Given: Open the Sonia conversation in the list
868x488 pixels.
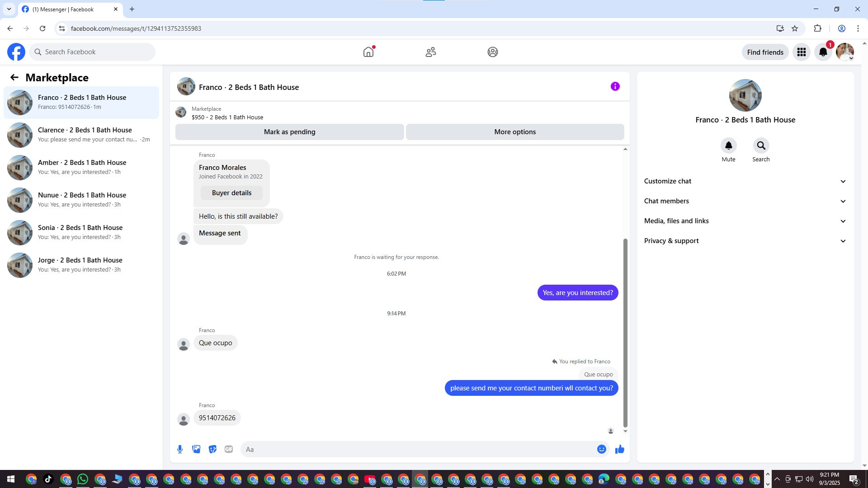Looking at the screenshot, I should point(81,233).
